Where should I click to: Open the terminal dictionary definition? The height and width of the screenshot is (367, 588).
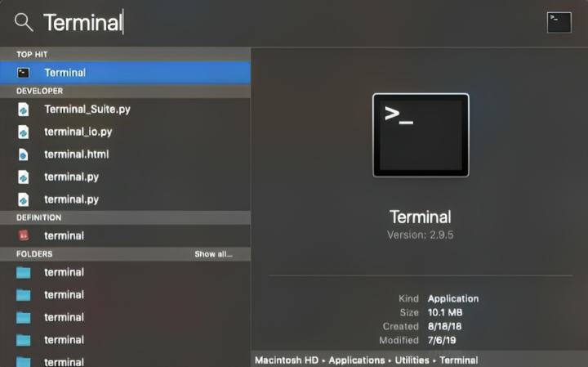(x=125, y=235)
